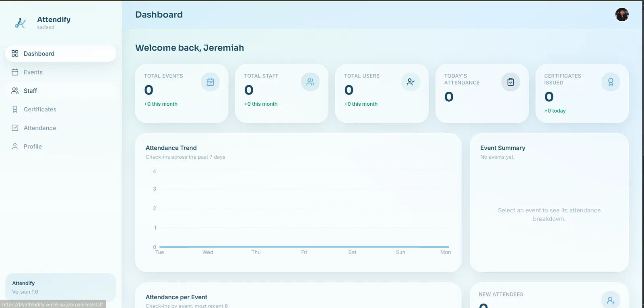Click the Attendance Trend chart line

[x=304, y=247]
